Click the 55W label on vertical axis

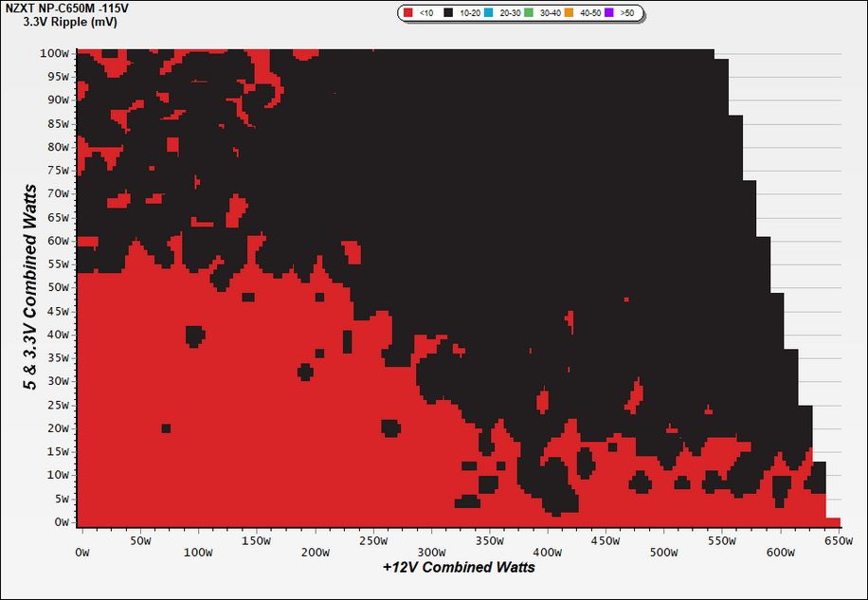click(x=57, y=264)
